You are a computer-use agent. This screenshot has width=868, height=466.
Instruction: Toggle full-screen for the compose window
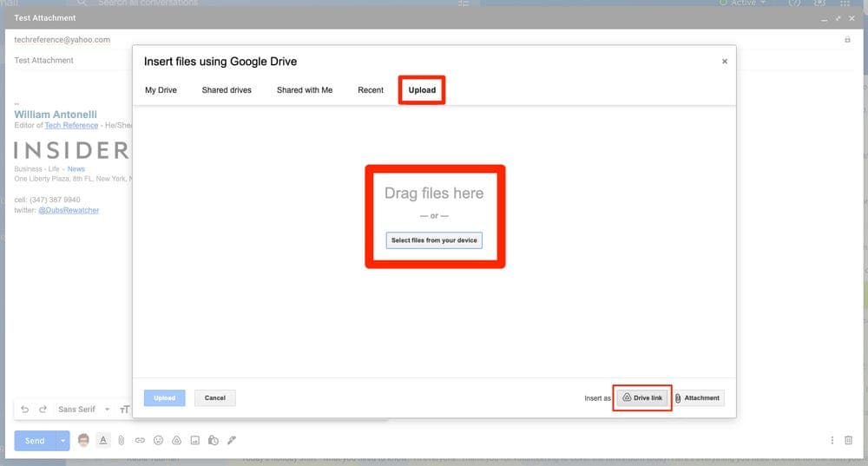coord(838,18)
